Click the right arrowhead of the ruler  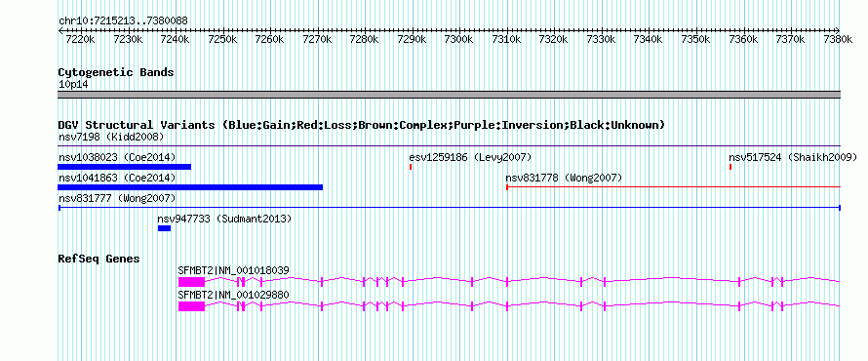838,30
